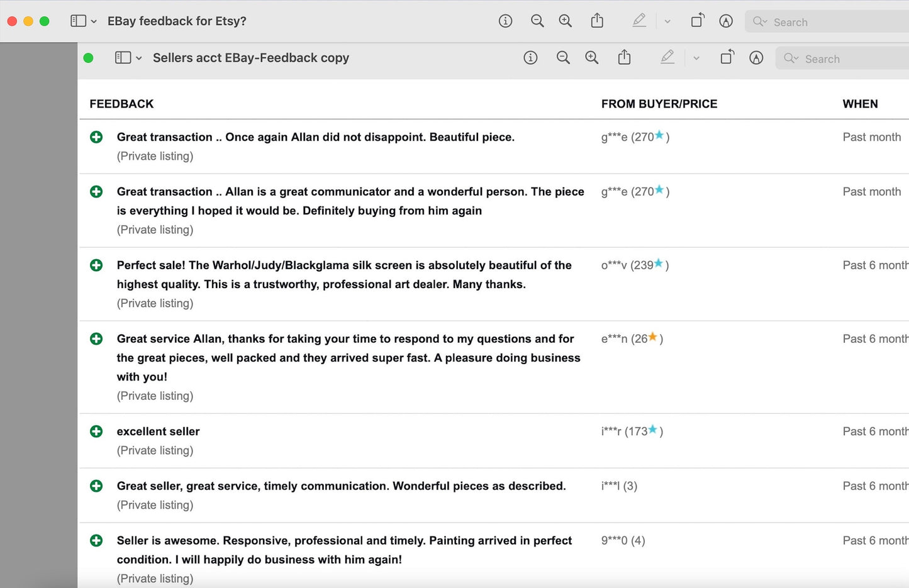Click the green plus icon beside "excellent seller"
The height and width of the screenshot is (588, 909).
tap(96, 431)
